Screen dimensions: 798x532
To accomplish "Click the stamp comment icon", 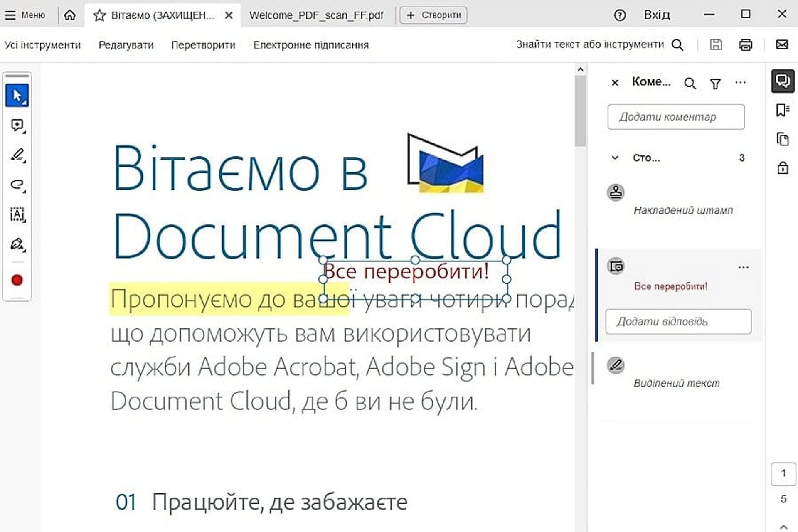I will pyautogui.click(x=616, y=192).
